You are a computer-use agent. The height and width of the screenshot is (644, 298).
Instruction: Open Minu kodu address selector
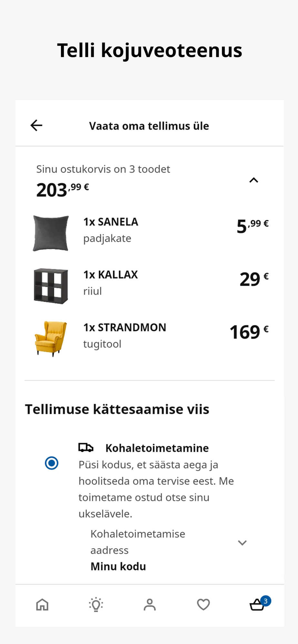tap(118, 566)
